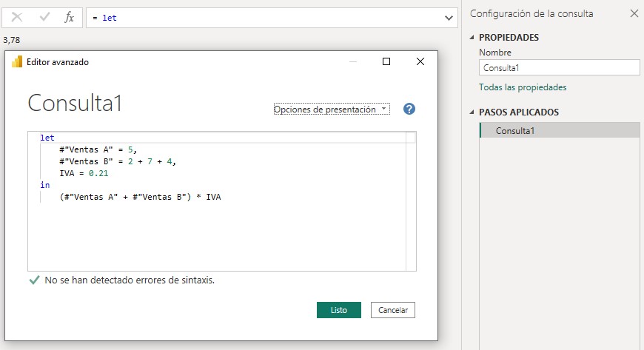Click the green syntax checkmark icon

pos(35,280)
